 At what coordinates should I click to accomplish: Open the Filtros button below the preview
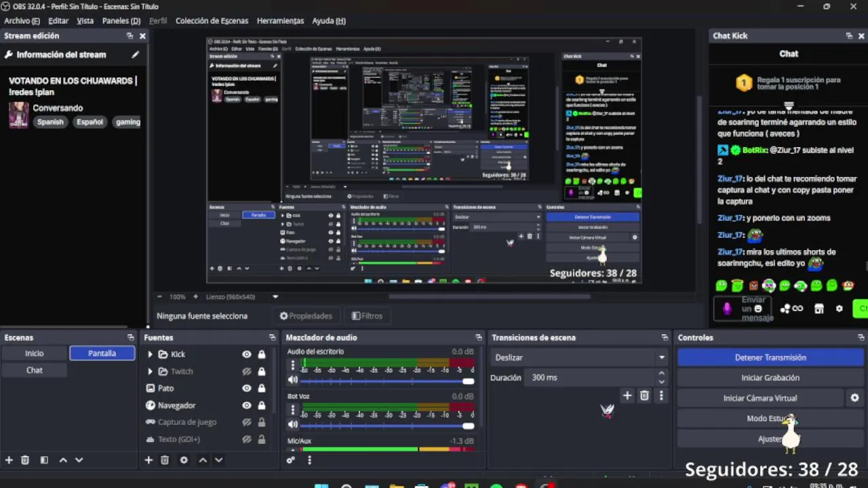367,316
